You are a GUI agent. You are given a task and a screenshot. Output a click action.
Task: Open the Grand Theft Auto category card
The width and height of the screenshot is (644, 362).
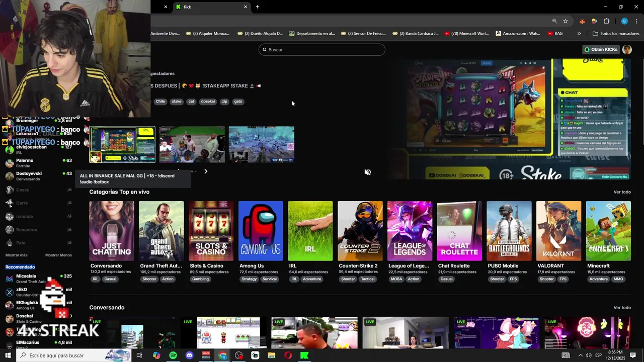coord(162,231)
